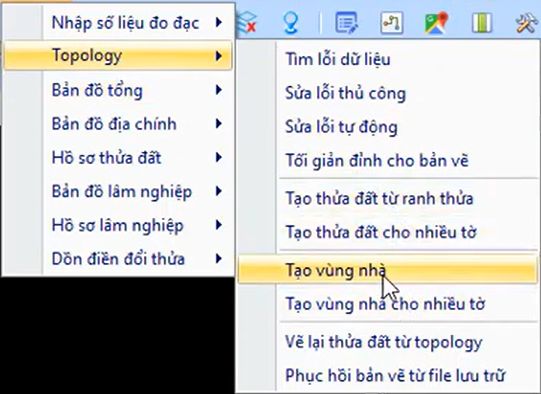
Task: Open Bản đồ địa chính submenu
Action: pyautogui.click(x=118, y=124)
